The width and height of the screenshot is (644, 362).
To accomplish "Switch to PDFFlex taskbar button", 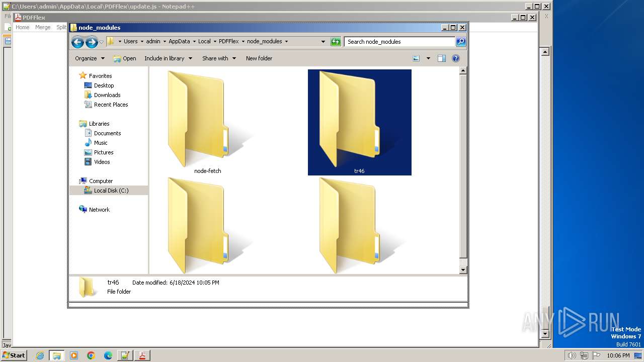I will (x=142, y=355).
